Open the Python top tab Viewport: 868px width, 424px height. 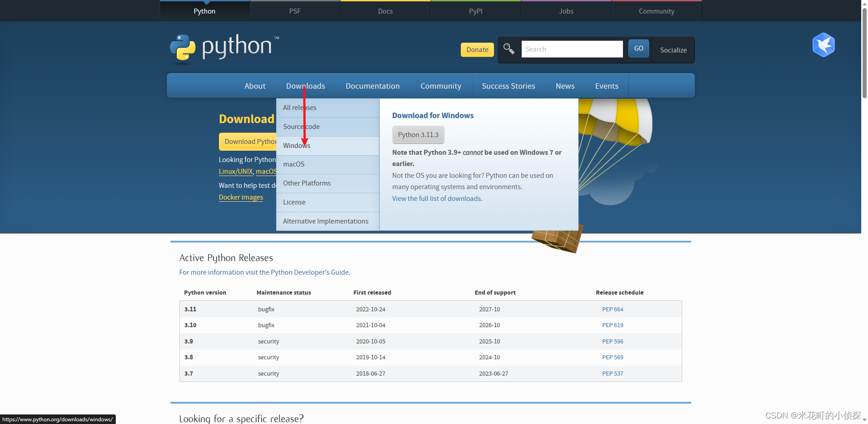pos(204,11)
